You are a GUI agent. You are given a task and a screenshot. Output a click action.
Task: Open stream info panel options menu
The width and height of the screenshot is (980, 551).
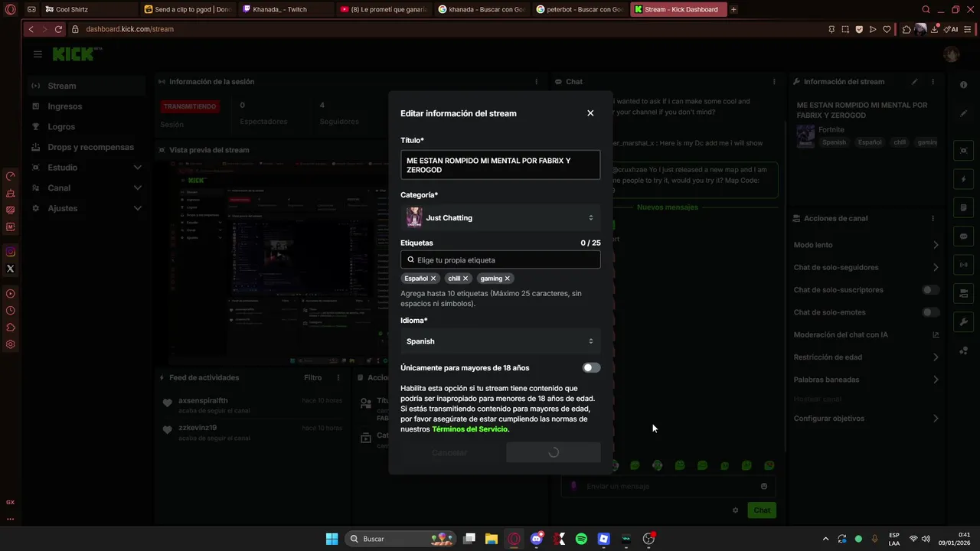[x=933, y=82]
